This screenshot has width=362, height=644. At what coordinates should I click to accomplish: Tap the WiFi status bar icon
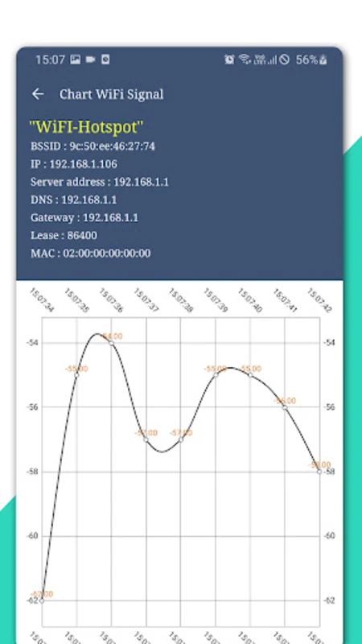245,60
